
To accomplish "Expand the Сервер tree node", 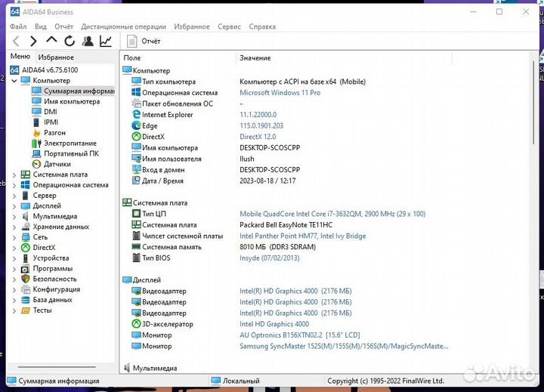I will click(x=14, y=196).
